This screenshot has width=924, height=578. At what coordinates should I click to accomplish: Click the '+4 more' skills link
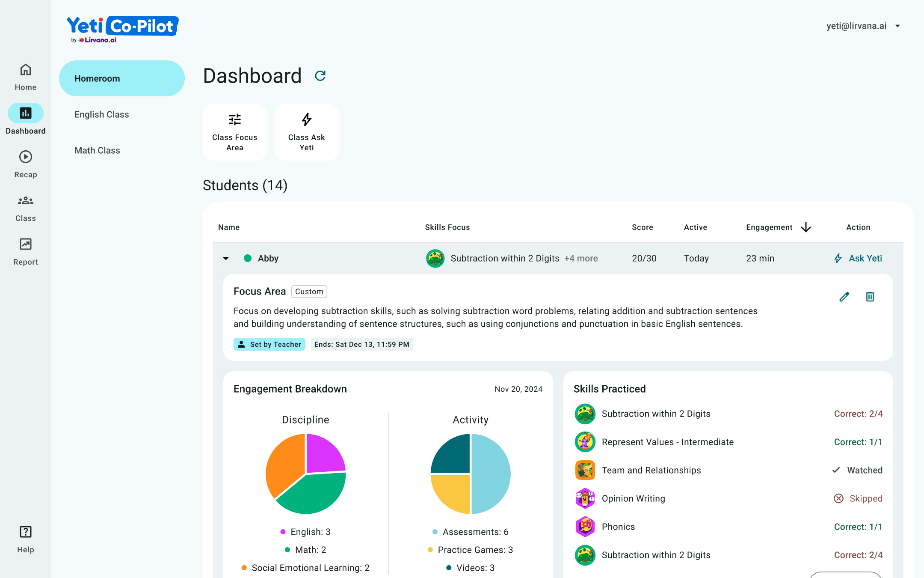coord(581,258)
